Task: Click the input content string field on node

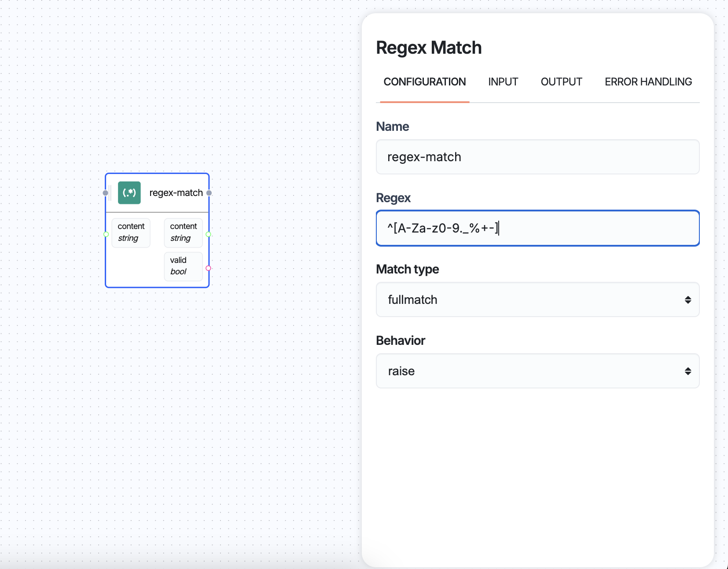Action: click(x=131, y=233)
